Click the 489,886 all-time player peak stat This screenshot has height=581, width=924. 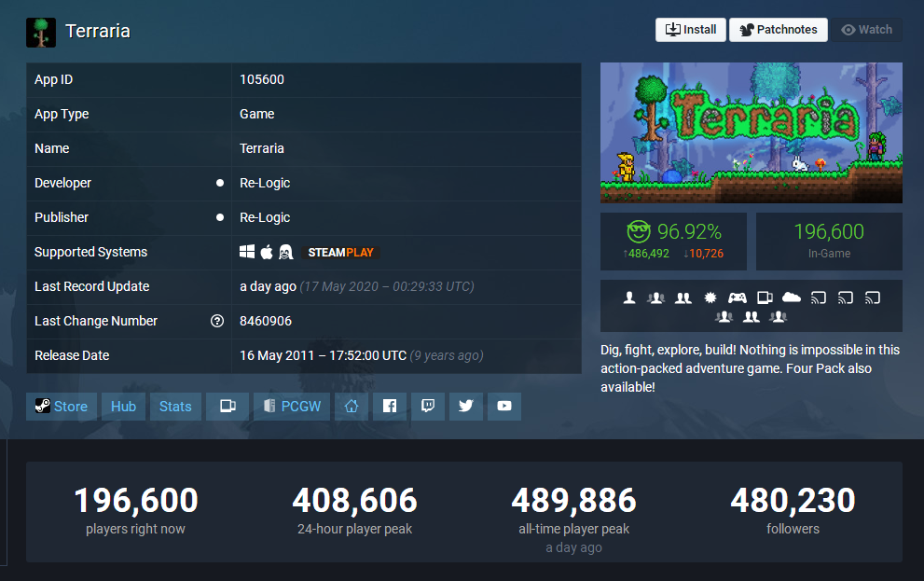click(x=574, y=519)
